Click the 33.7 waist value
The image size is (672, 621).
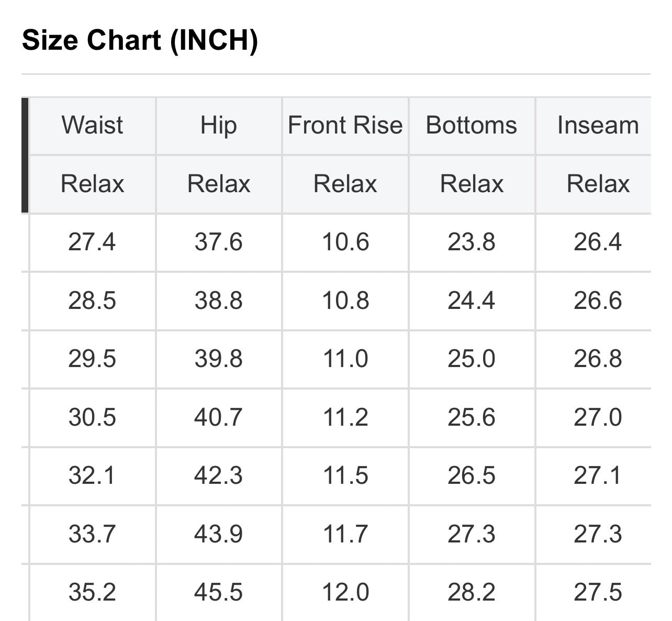92,534
